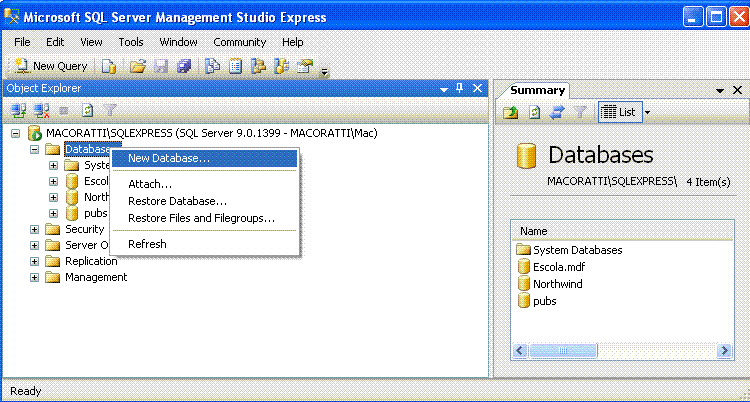Viewport: 750px width, 402px height.
Task: Open the Window menu
Action: click(178, 42)
